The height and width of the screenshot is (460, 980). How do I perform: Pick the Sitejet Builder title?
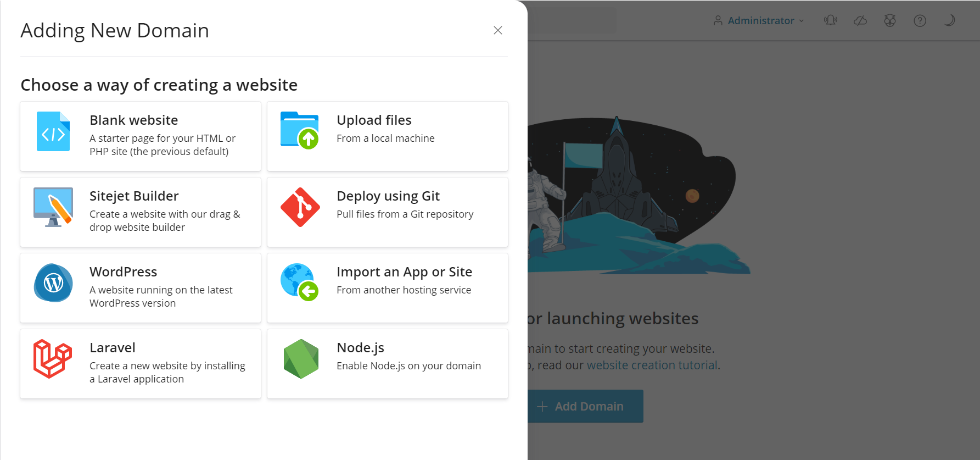[134, 196]
